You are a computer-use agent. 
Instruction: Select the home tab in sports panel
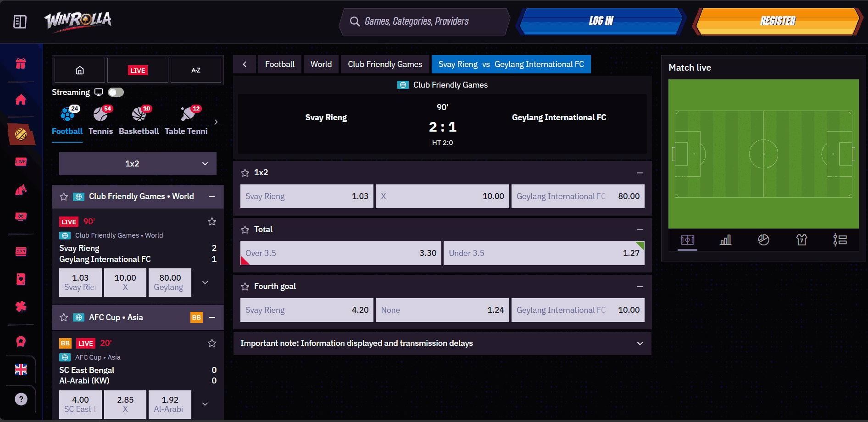(x=80, y=70)
